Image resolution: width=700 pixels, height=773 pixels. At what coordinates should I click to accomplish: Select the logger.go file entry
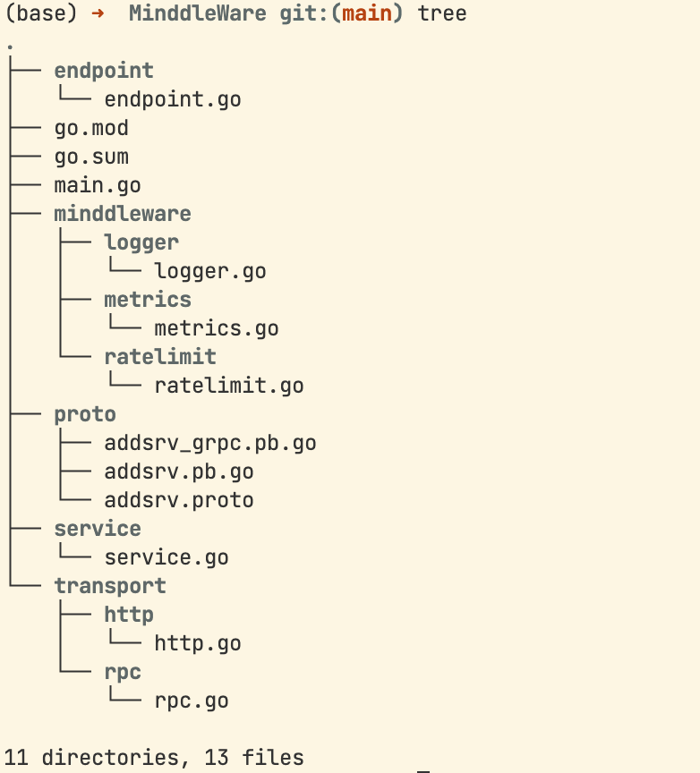[x=210, y=272]
